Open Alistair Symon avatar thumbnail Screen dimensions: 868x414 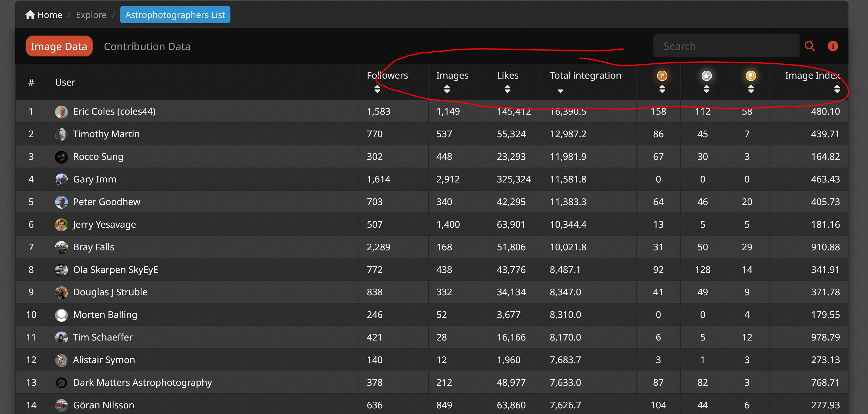(x=61, y=360)
